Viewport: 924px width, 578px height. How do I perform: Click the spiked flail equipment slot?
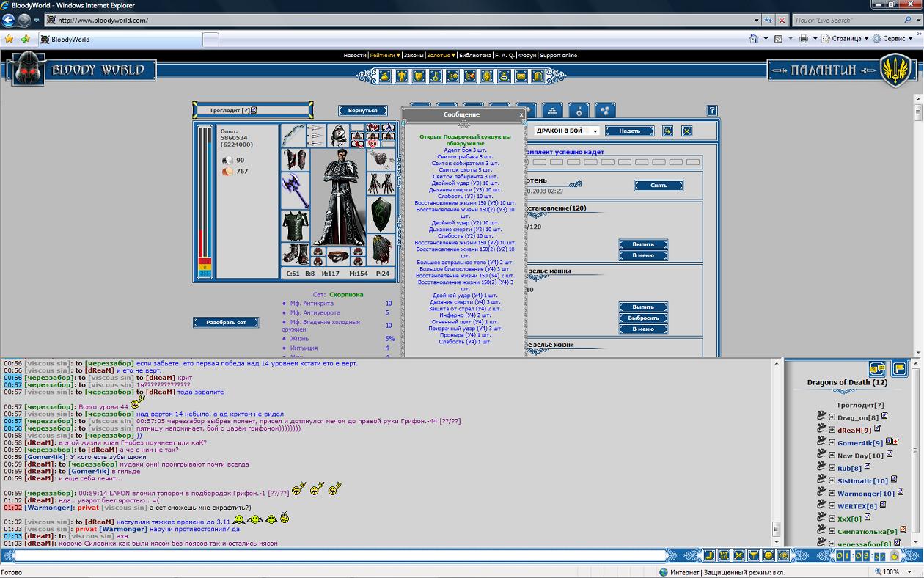[381, 160]
